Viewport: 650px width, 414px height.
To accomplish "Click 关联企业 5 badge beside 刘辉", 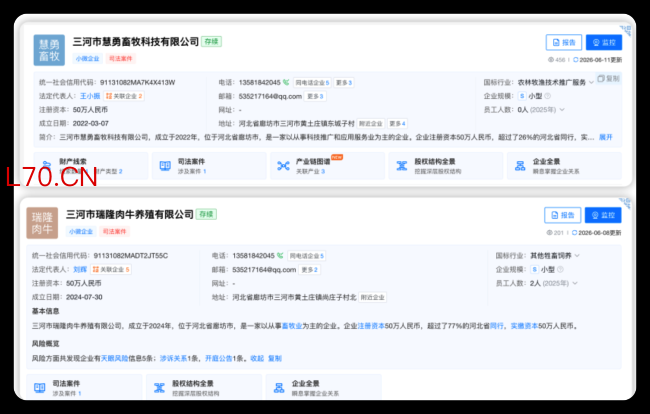I will (111, 269).
